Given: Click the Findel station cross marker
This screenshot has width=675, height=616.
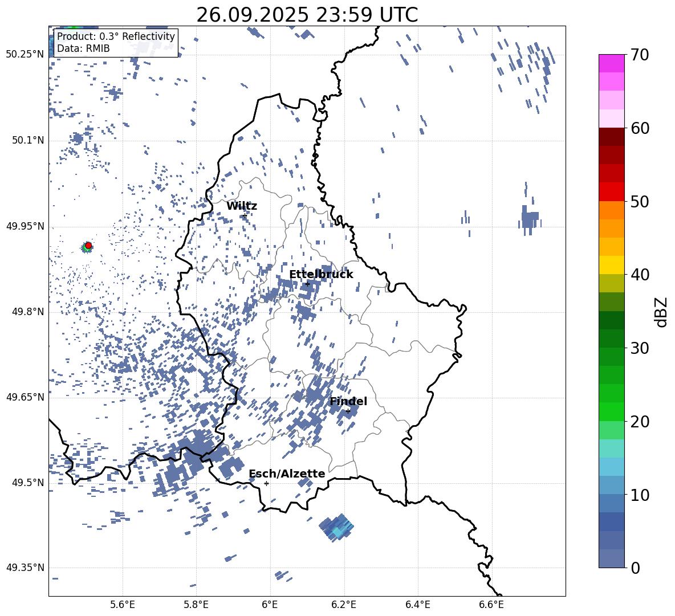Looking at the screenshot, I should pos(348,411).
